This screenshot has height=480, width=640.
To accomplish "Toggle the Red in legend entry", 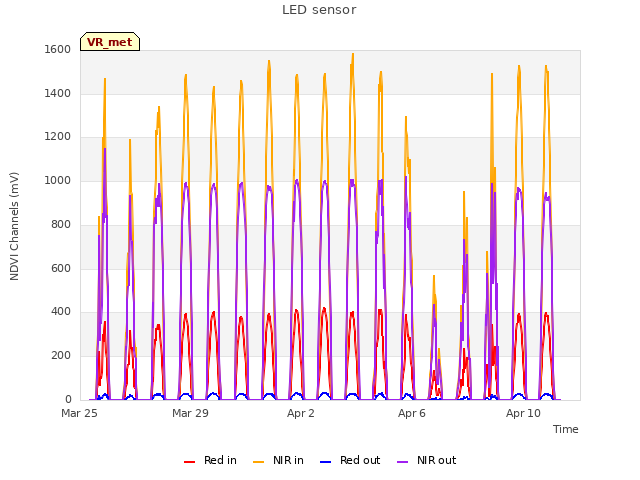I will (210, 460).
